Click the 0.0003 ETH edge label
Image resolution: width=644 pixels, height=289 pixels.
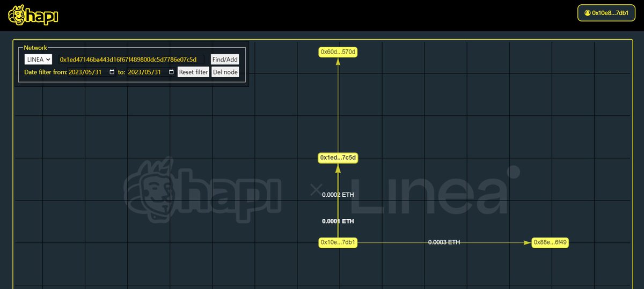[444, 242]
